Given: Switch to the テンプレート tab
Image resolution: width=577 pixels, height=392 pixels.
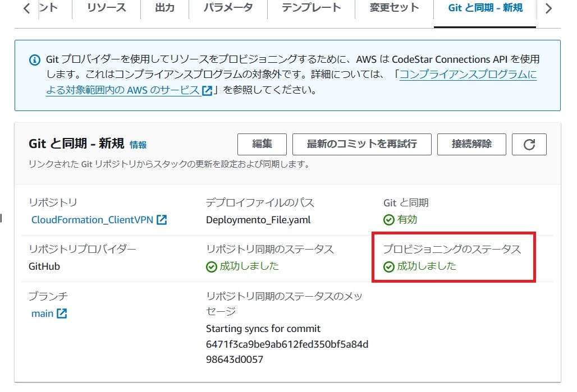Looking at the screenshot, I should [x=312, y=8].
